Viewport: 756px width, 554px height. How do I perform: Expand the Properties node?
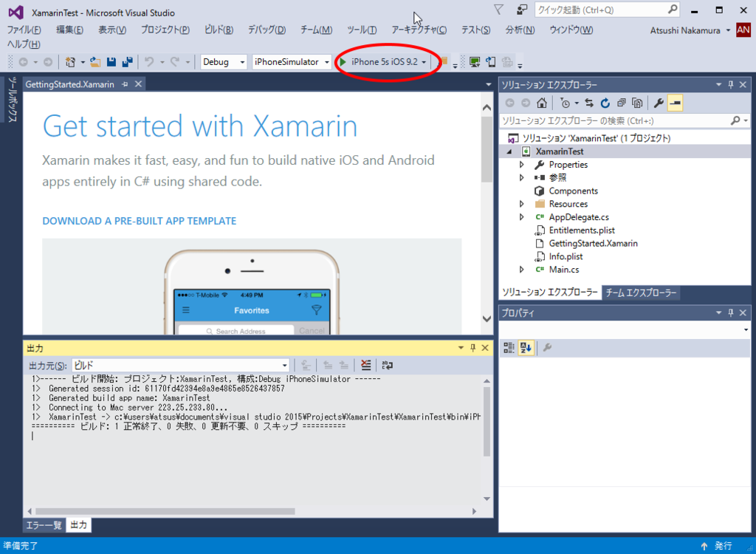(522, 165)
